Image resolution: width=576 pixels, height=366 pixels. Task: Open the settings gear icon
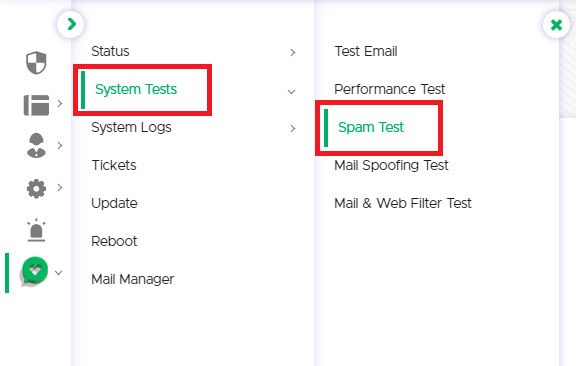(x=36, y=189)
